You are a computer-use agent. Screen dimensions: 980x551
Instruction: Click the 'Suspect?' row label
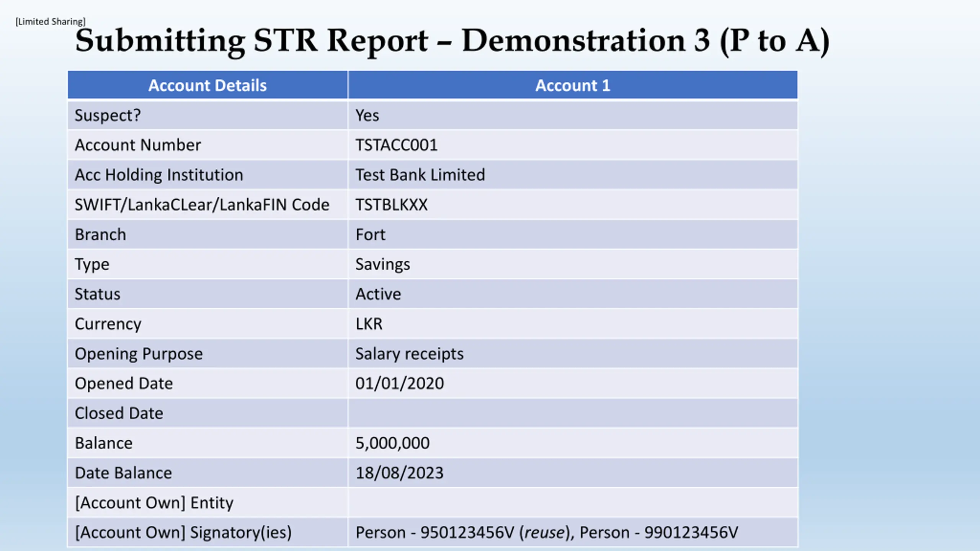coord(108,115)
